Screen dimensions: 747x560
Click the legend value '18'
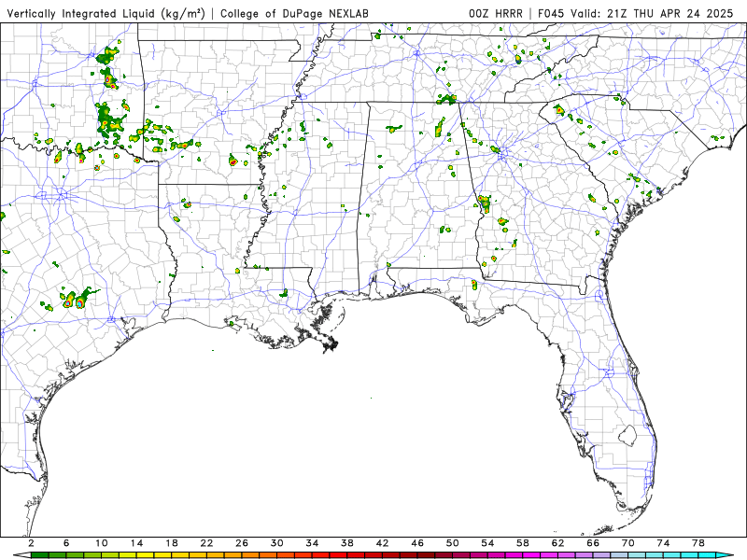(x=172, y=543)
